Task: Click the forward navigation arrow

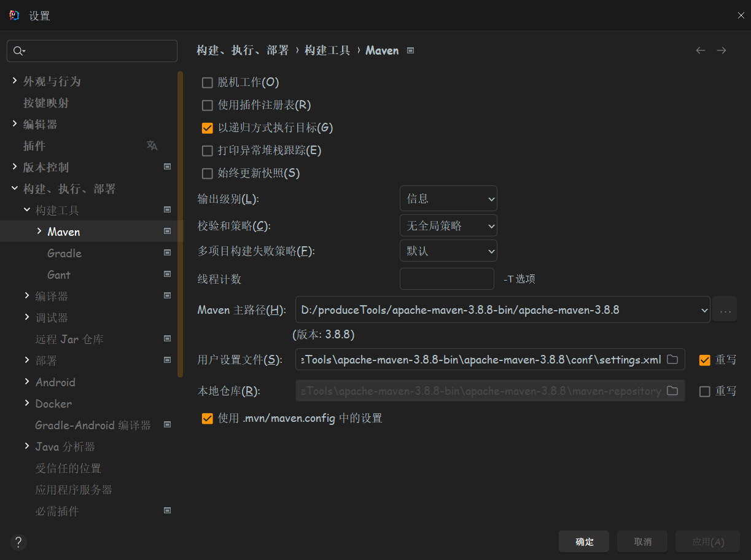Action: 722,50
